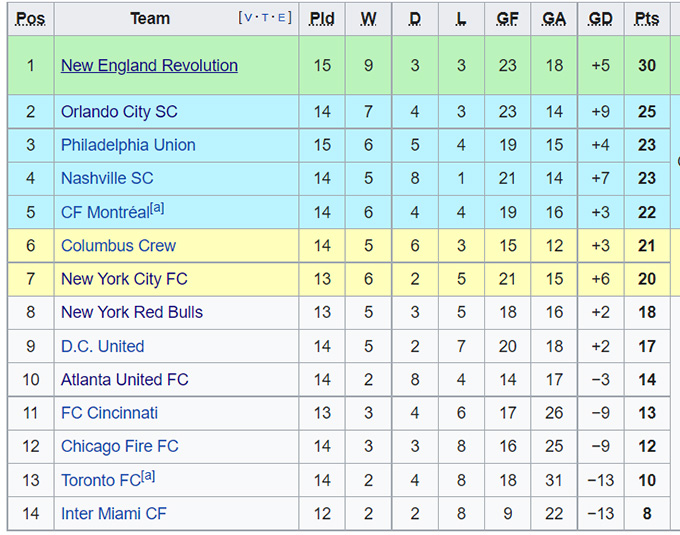
Task: Open the Orlando City SC team page
Action: click(x=119, y=112)
